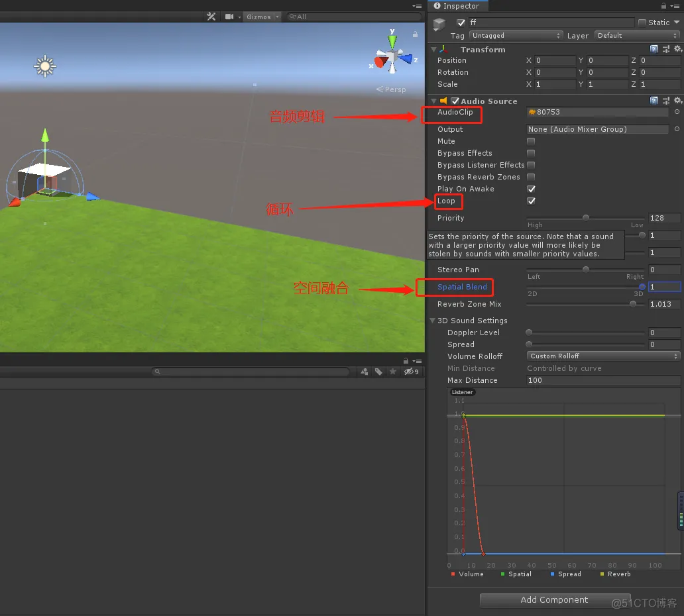This screenshot has width=684, height=616.
Task: Click the scene view gizmo lock icon
Action: (415, 34)
